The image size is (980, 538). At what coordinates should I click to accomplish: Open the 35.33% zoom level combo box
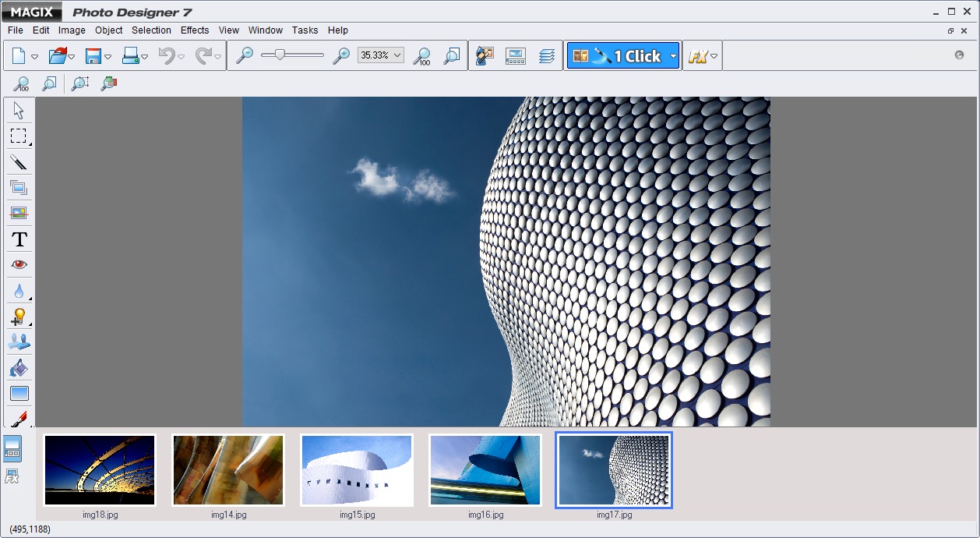(380, 55)
